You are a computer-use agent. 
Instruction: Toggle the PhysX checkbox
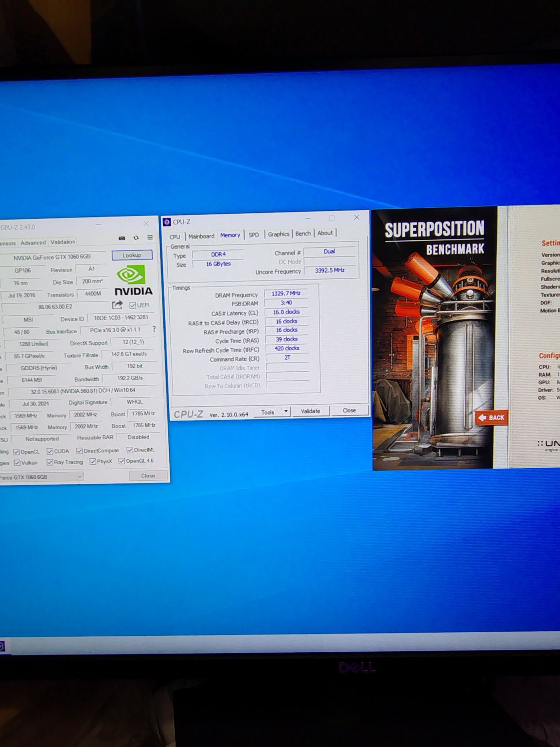click(93, 461)
